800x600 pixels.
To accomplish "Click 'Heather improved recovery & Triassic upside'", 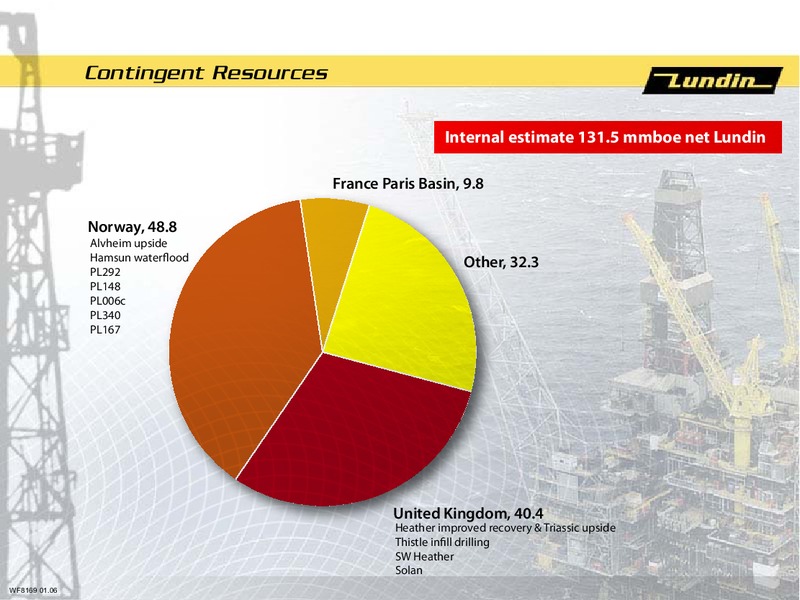I will (x=506, y=528).
